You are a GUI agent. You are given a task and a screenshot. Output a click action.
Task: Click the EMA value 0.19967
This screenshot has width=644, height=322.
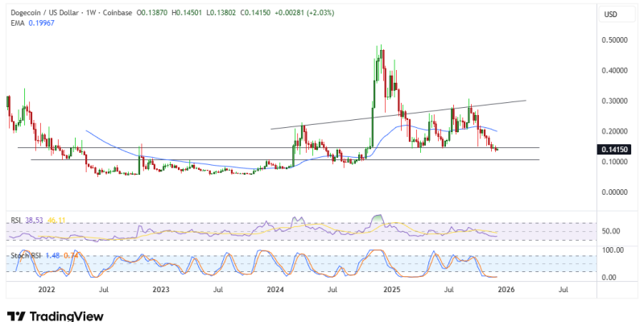42,24
